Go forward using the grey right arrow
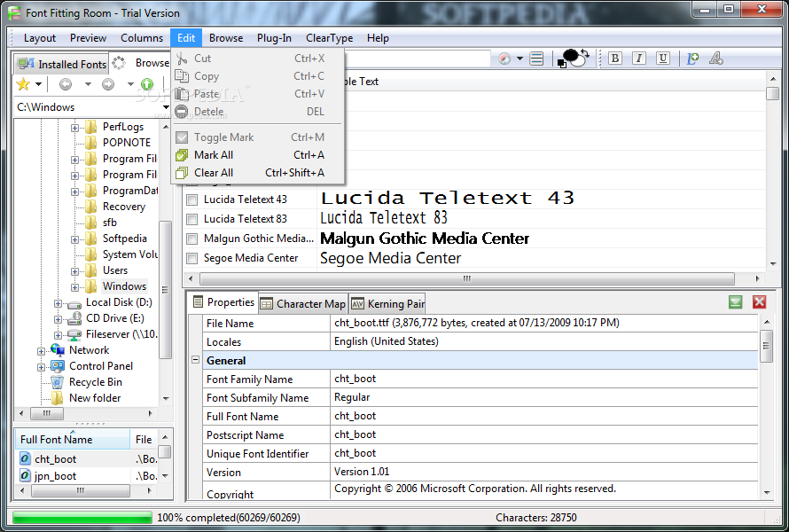Image resolution: width=789 pixels, height=532 pixels. (108, 84)
